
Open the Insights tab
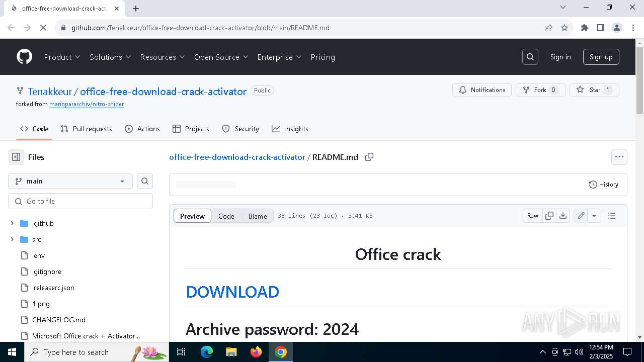[x=290, y=129]
